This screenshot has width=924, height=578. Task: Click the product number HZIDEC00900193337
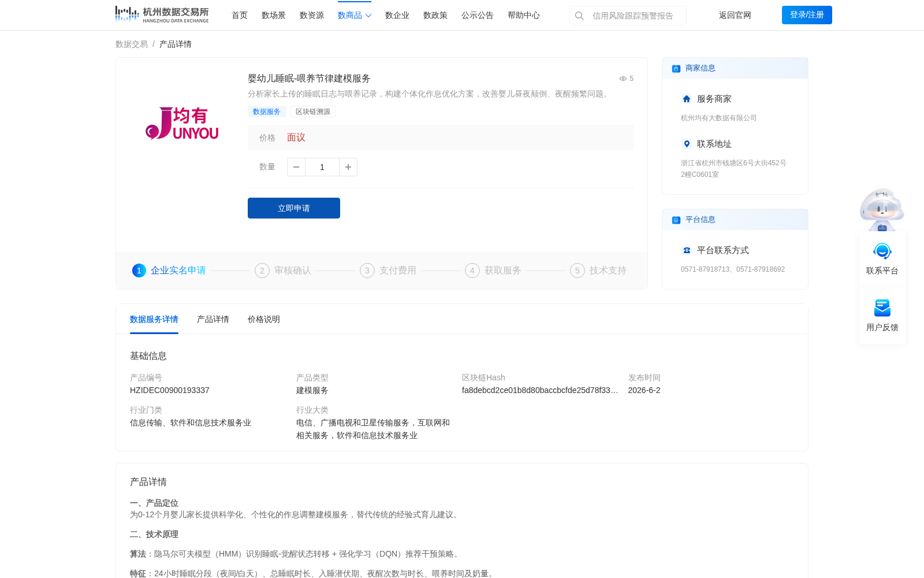click(x=170, y=390)
